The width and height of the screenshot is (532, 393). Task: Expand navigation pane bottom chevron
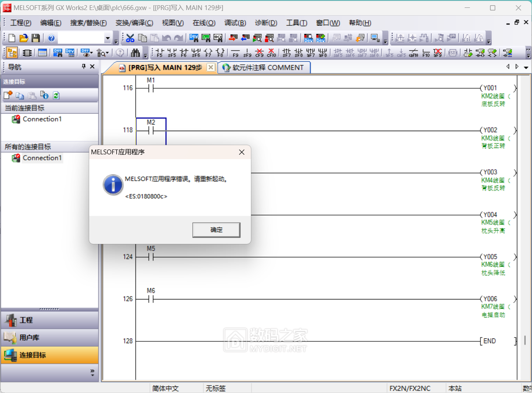(x=92, y=372)
